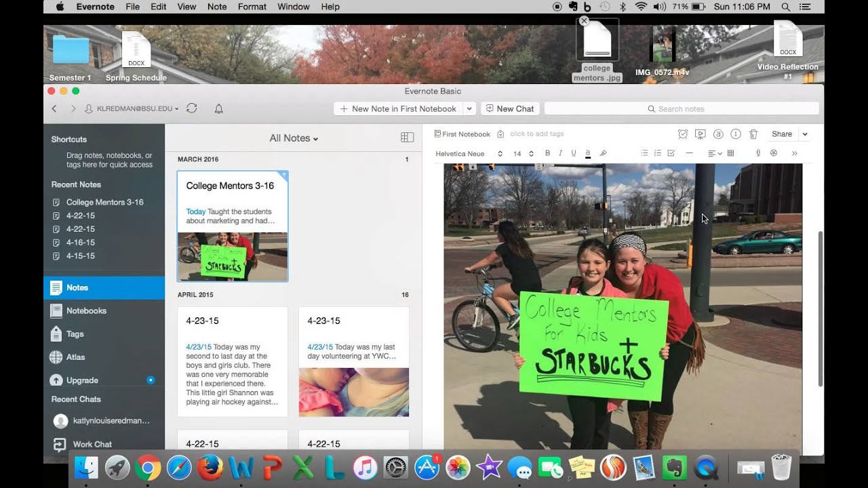Set a reminder with the alarm clock icon
The image size is (868, 488).
683,134
